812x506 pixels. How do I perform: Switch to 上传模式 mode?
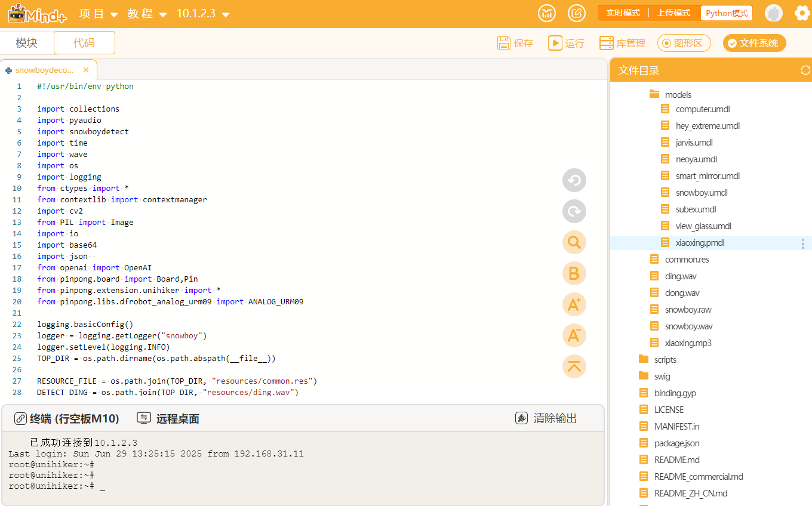tap(673, 13)
